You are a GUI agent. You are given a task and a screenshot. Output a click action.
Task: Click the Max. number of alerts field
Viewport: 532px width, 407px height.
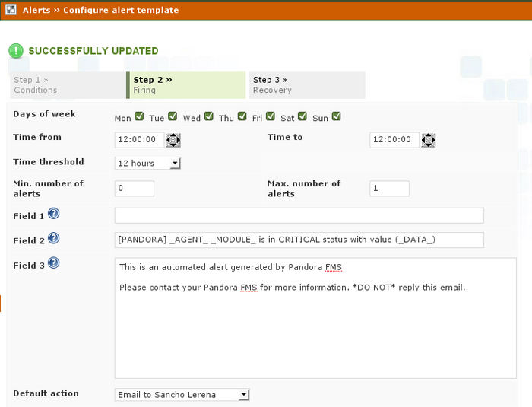pos(389,189)
